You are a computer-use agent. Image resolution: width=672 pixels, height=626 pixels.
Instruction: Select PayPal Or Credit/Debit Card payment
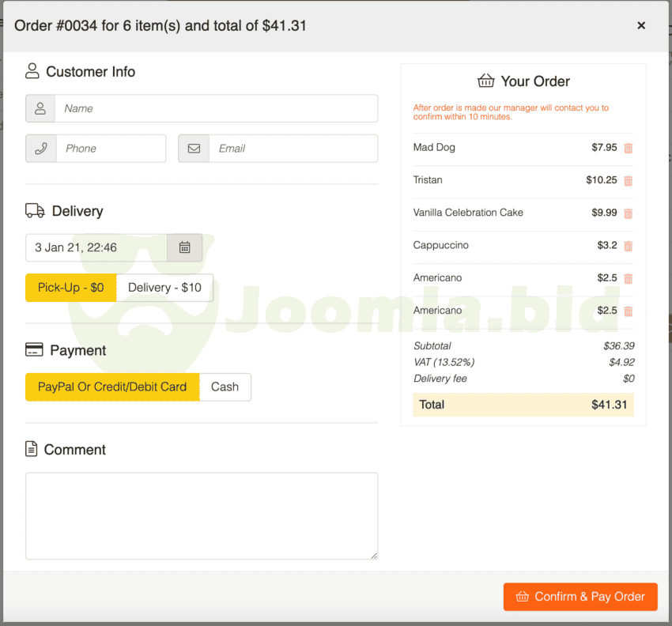click(x=112, y=387)
